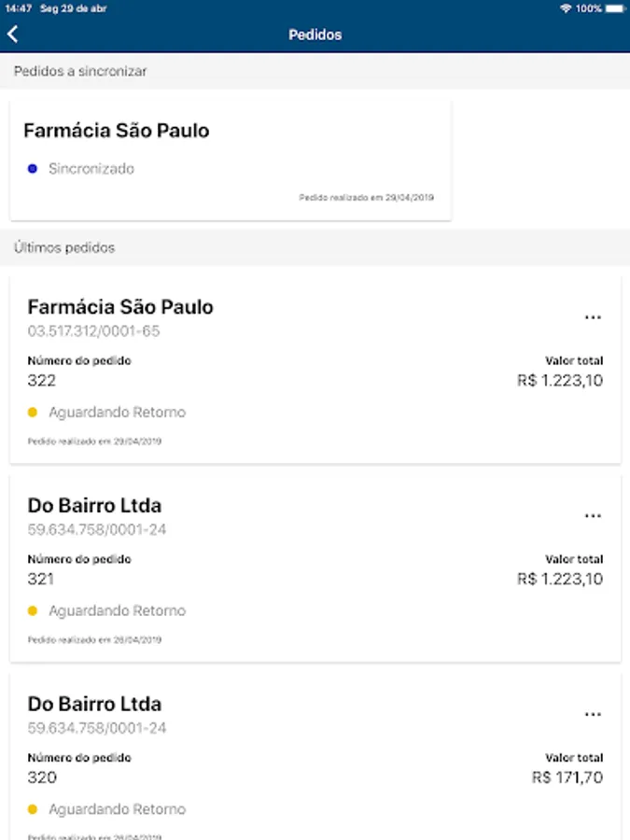
Task: Tap CNPJ 03.517.312/0001-65 text
Action: [93, 331]
